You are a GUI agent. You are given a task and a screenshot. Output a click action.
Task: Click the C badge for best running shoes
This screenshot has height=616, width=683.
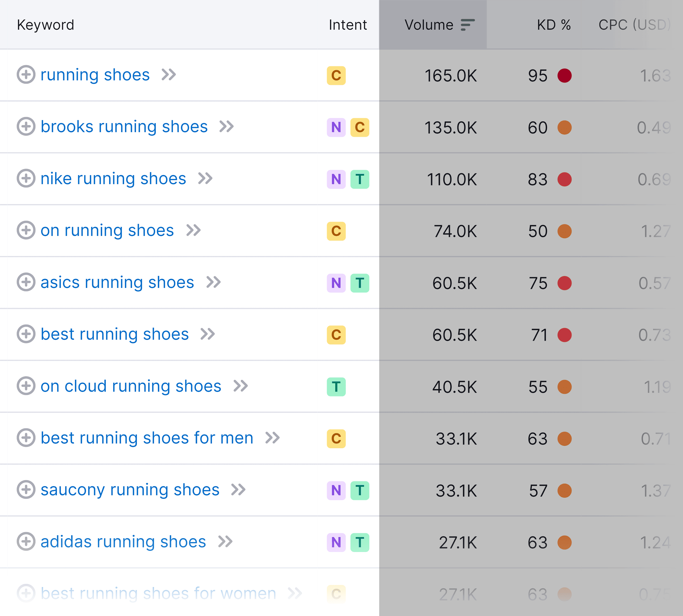[336, 334]
